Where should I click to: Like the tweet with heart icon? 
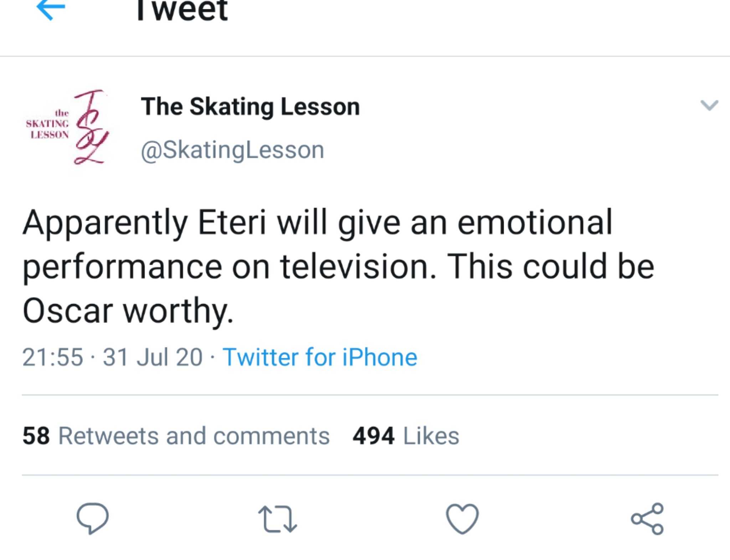click(x=462, y=519)
